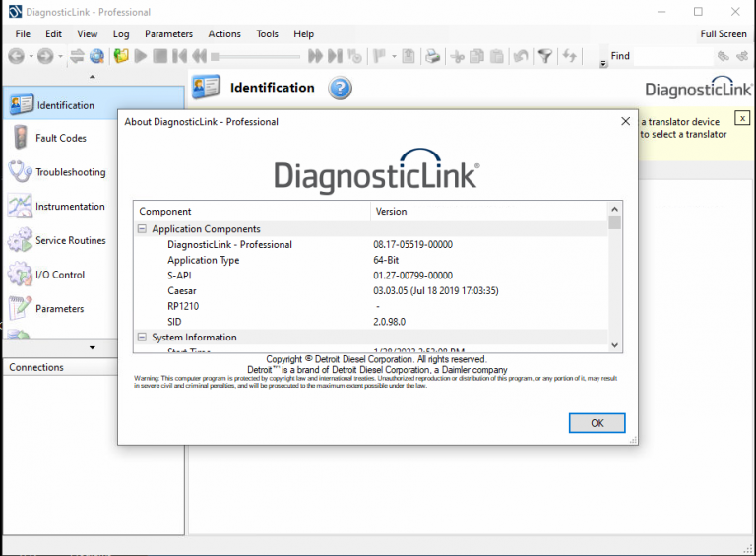Click the Print toolbar icon
The image size is (756, 556).
click(432, 56)
